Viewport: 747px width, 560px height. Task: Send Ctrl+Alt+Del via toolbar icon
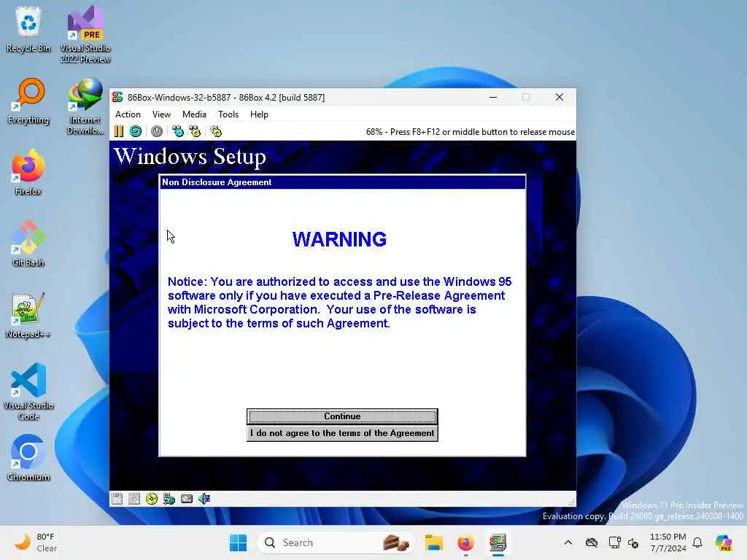click(178, 131)
